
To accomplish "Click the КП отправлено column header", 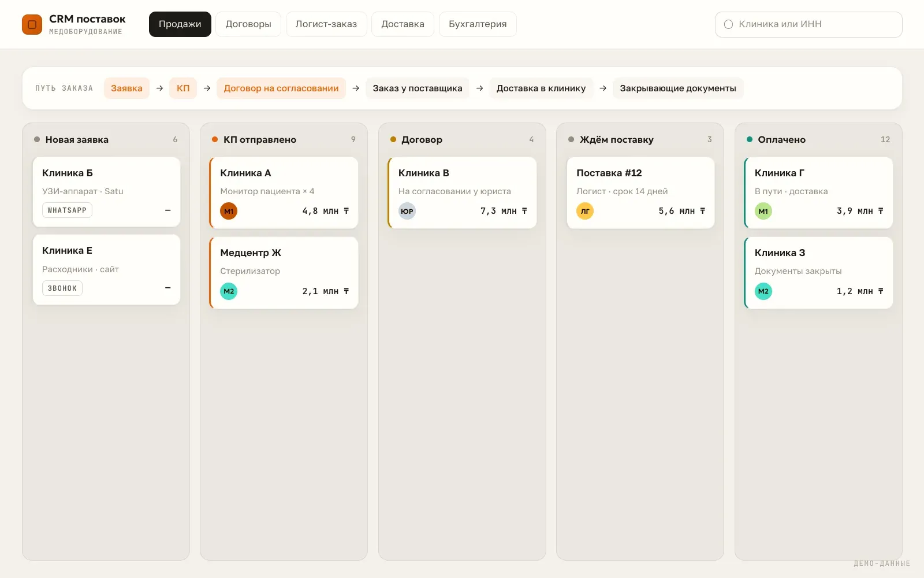I will point(260,139).
